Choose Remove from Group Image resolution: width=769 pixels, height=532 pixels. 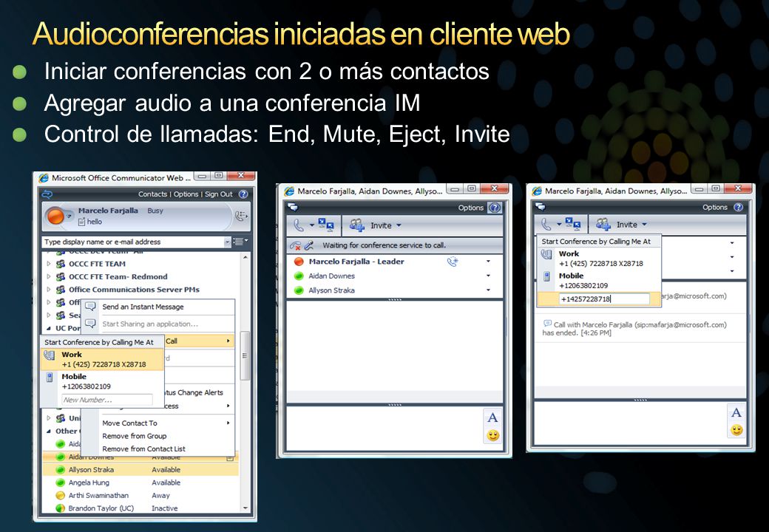pos(158,435)
